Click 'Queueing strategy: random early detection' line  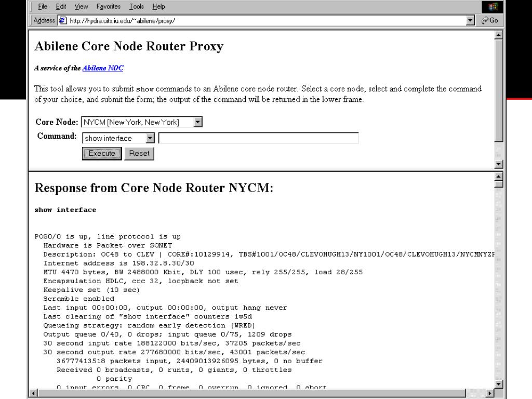coord(149,325)
